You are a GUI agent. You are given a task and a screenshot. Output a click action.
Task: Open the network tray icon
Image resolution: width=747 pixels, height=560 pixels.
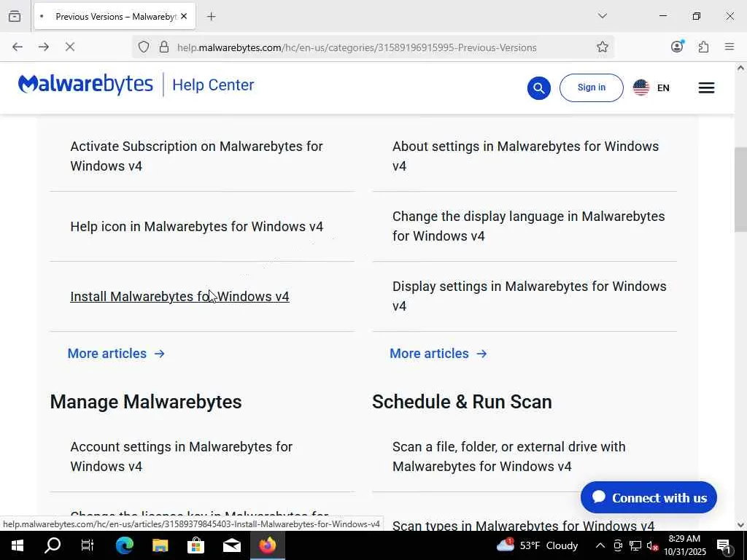click(x=635, y=545)
